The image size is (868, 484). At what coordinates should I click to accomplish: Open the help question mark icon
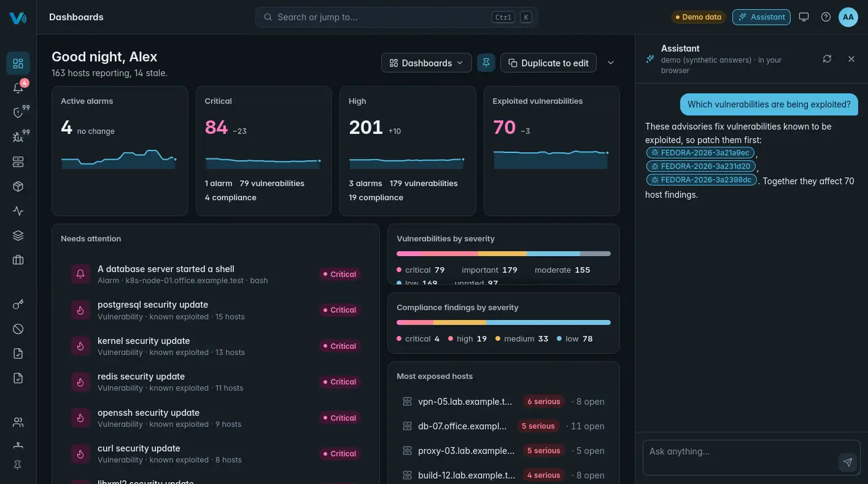[826, 17]
